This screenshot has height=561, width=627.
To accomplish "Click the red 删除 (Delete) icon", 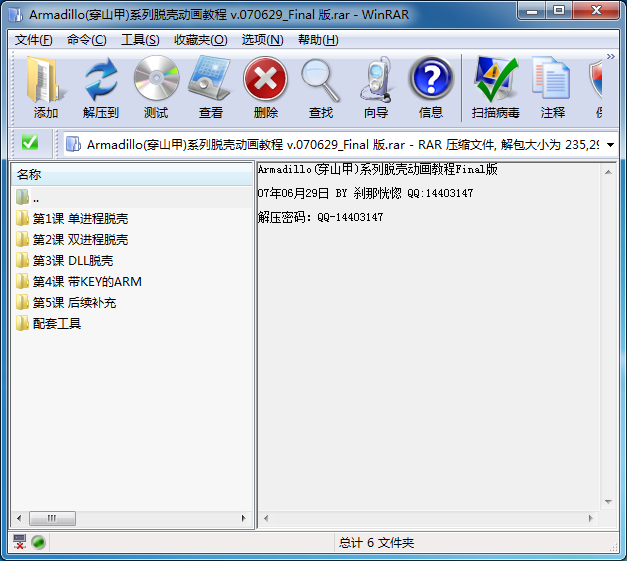I will pyautogui.click(x=266, y=78).
